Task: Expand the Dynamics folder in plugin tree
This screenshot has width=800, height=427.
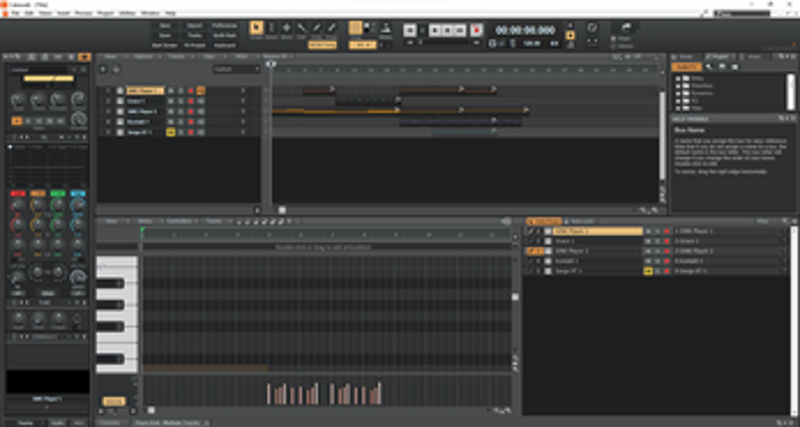Action: 678,93
